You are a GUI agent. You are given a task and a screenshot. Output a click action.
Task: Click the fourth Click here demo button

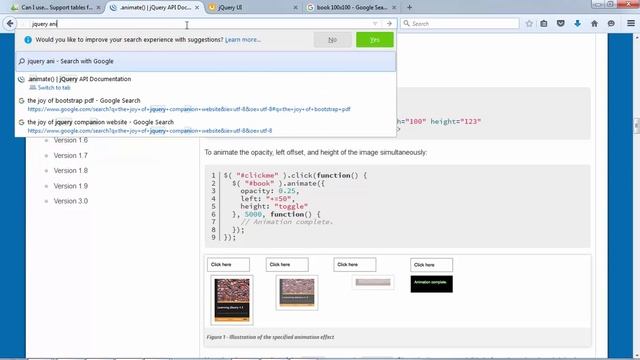(x=431, y=265)
